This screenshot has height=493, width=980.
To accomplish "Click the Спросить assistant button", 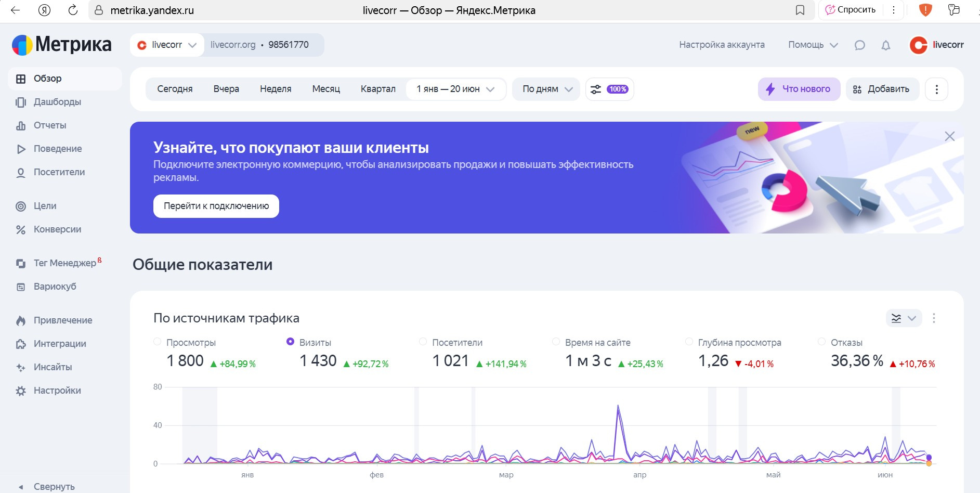I will pos(851,10).
